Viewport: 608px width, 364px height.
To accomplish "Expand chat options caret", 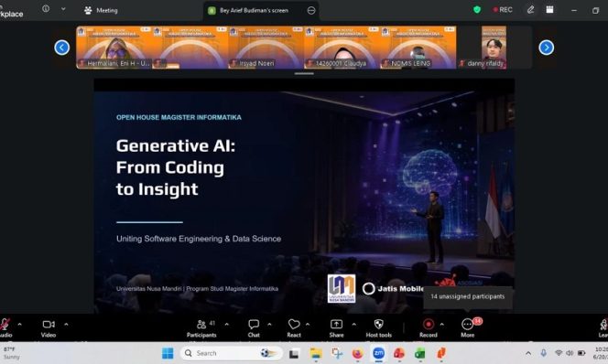I will (x=269, y=325).
